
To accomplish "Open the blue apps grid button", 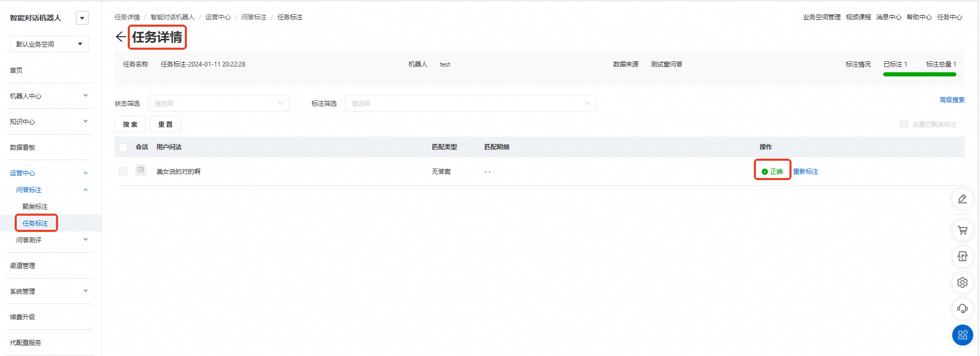I will [962, 335].
